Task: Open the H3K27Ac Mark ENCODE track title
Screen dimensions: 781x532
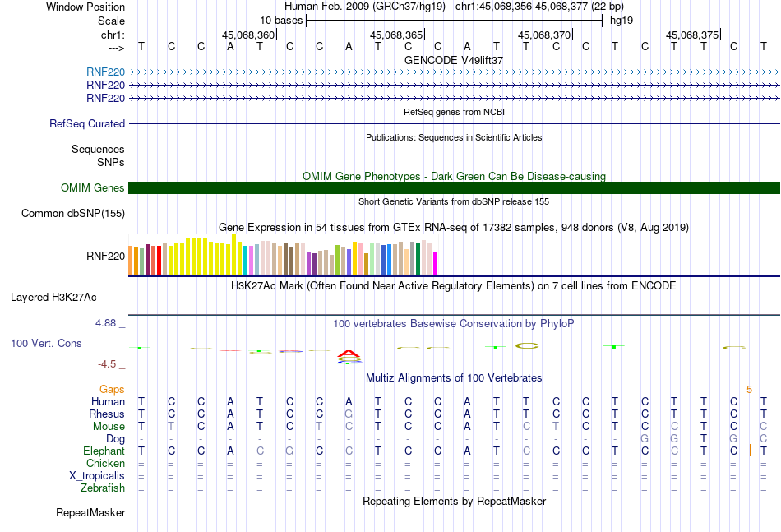Action: tap(454, 286)
